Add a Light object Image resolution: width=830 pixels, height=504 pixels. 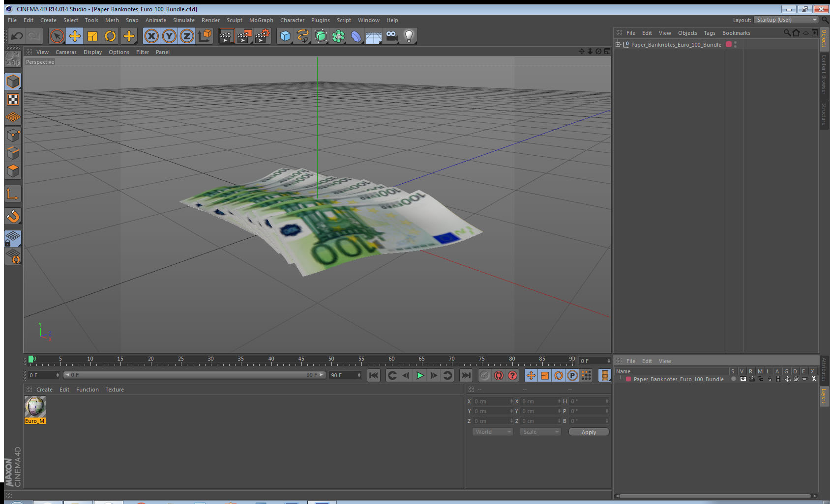[x=409, y=36]
